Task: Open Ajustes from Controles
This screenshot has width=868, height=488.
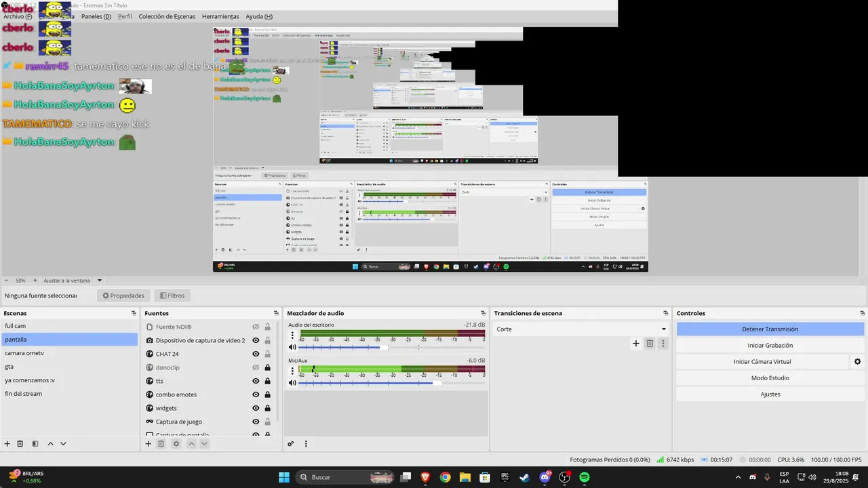Action: [770, 394]
